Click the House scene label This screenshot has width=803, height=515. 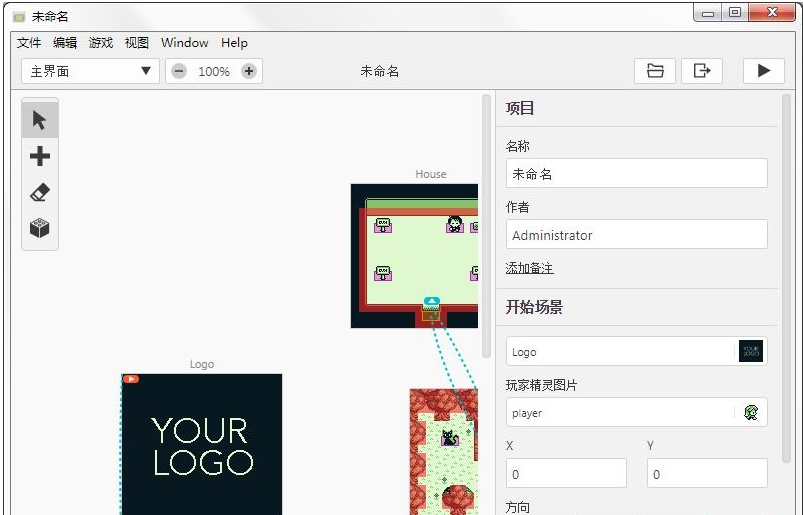click(431, 175)
